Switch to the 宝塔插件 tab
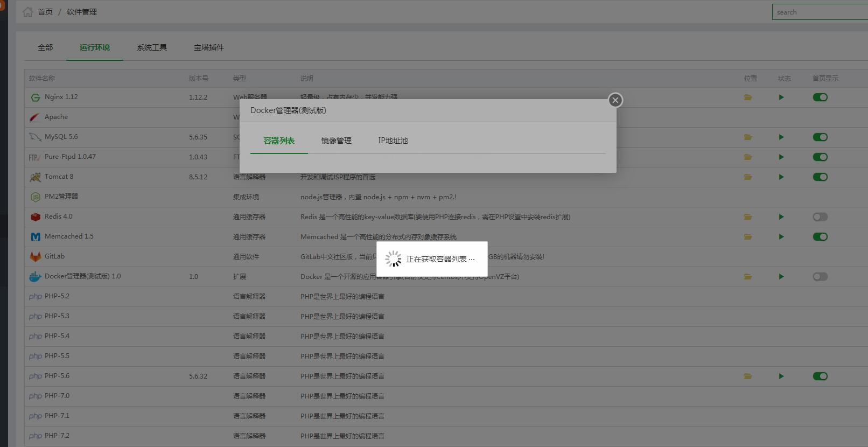This screenshot has height=447, width=868. [x=209, y=47]
